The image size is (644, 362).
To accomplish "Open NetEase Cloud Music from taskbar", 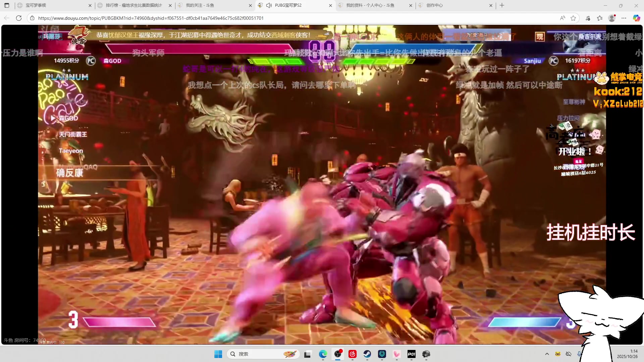I will tap(353, 354).
